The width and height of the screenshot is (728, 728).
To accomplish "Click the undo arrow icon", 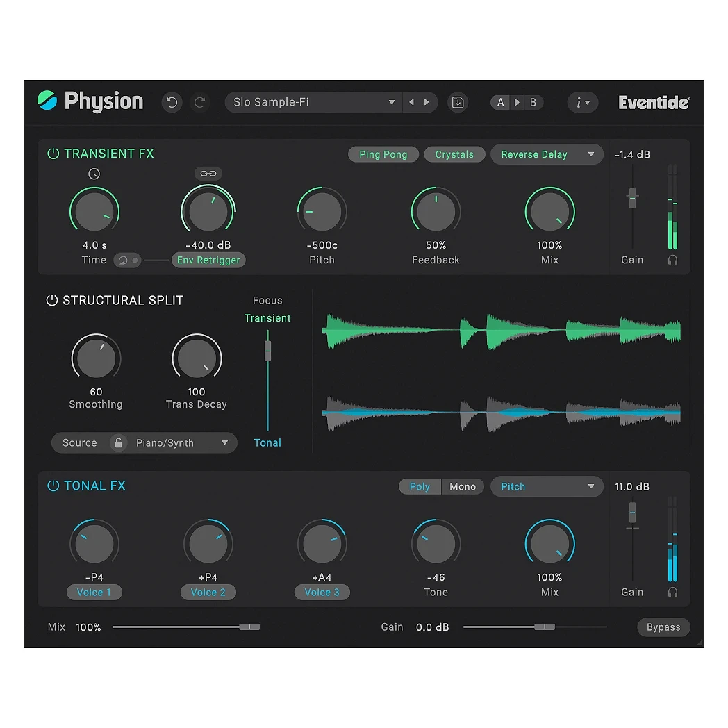I will point(172,102).
